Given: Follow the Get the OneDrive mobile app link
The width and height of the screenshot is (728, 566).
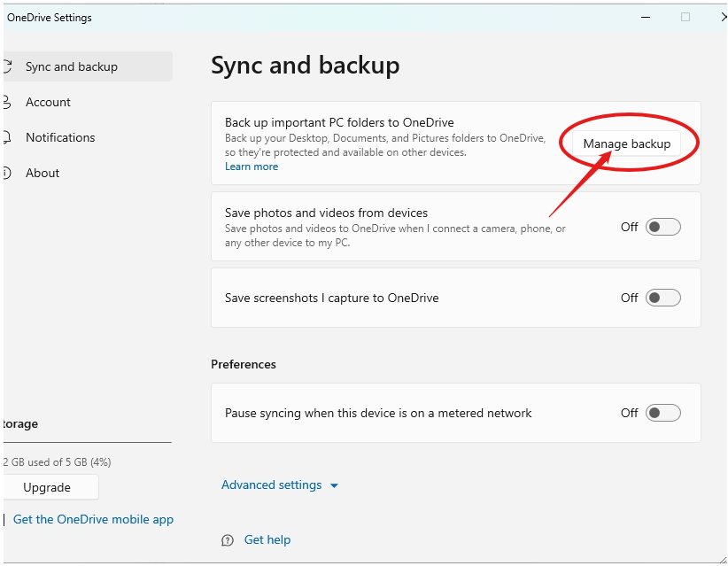Looking at the screenshot, I should [x=93, y=520].
